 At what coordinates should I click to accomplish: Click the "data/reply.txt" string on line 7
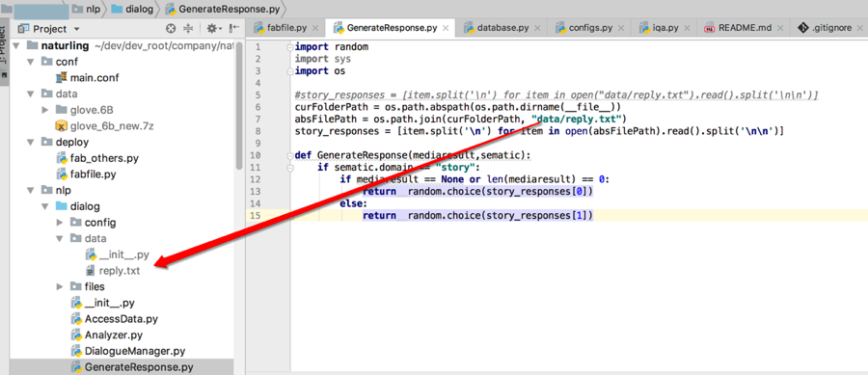(x=578, y=119)
